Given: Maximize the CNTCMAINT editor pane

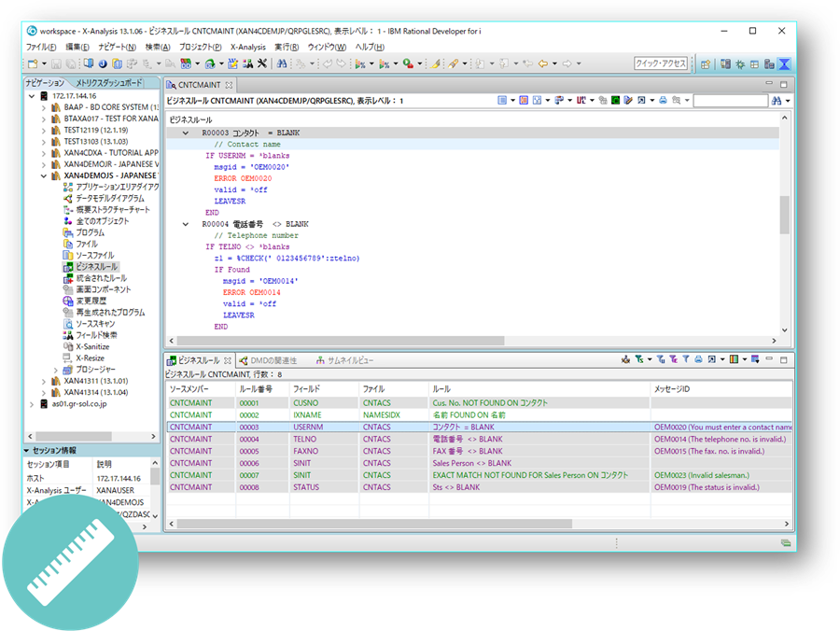Looking at the screenshot, I should [783, 84].
